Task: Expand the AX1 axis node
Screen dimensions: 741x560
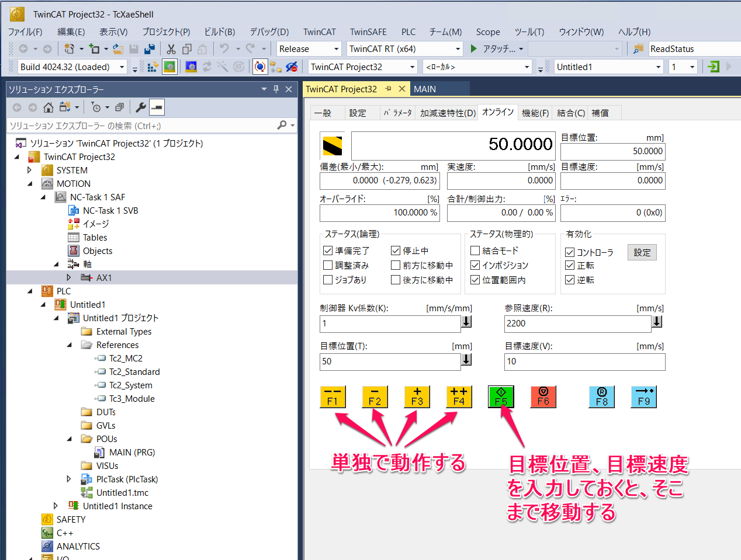Action: (x=68, y=277)
